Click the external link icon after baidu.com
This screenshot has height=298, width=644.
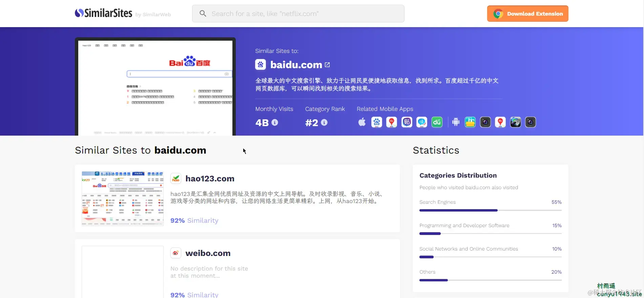click(327, 64)
